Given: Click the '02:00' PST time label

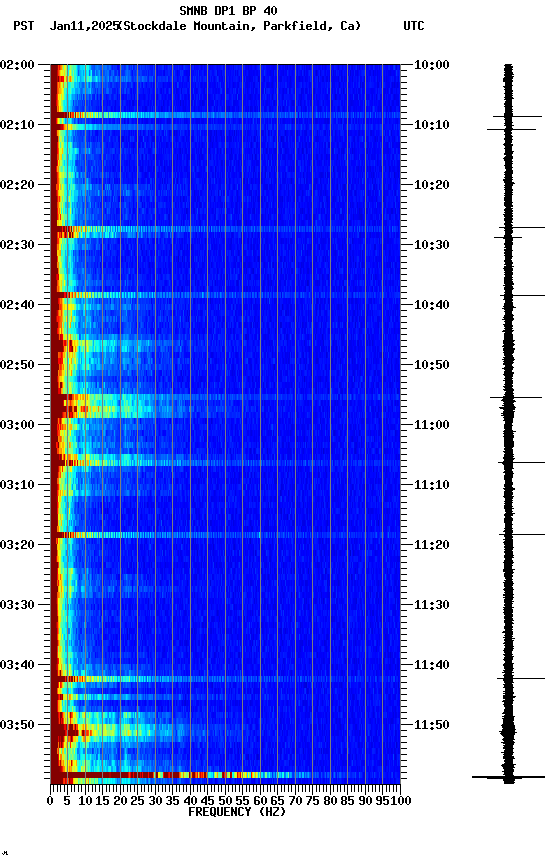Looking at the screenshot, I should click(x=17, y=65).
